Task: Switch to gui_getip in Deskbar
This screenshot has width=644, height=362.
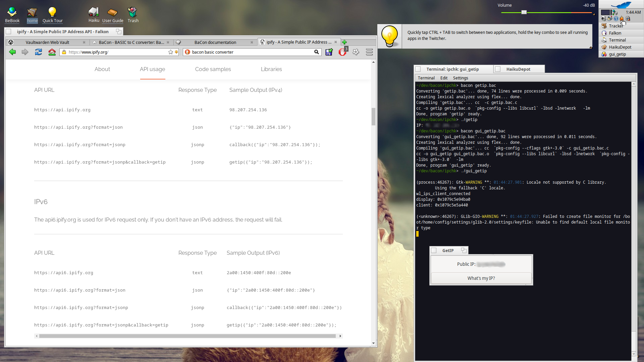Action: (621, 54)
